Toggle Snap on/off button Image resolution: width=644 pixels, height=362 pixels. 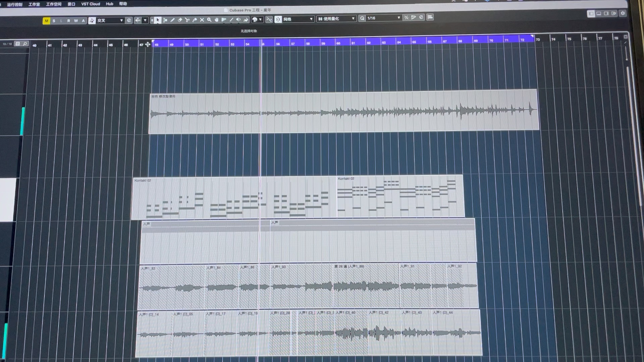(278, 19)
